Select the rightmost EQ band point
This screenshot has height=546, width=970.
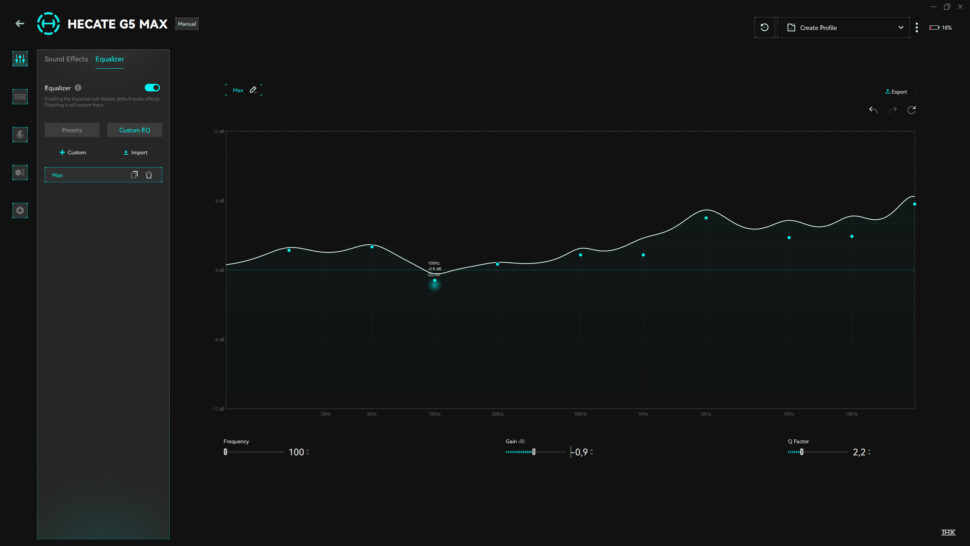(x=914, y=204)
